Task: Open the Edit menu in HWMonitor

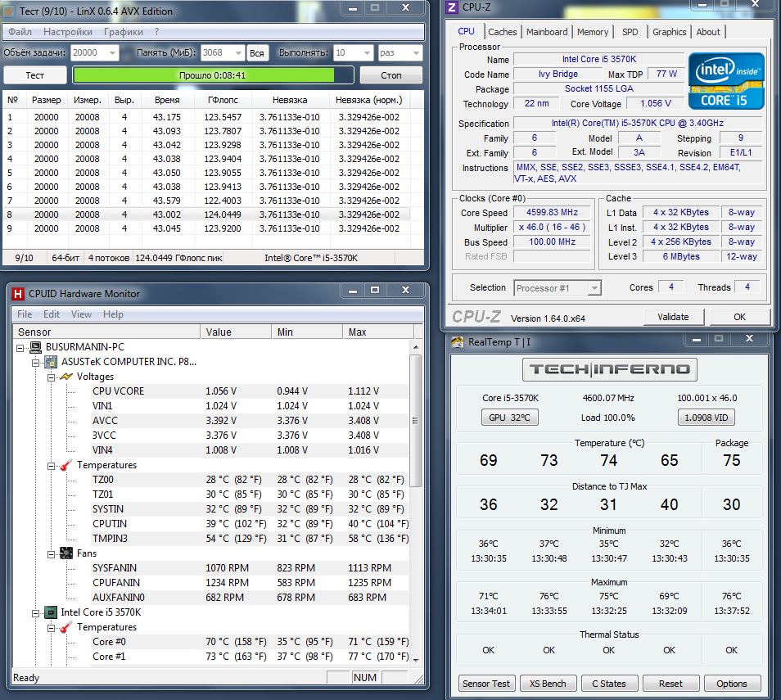Action: [x=52, y=314]
